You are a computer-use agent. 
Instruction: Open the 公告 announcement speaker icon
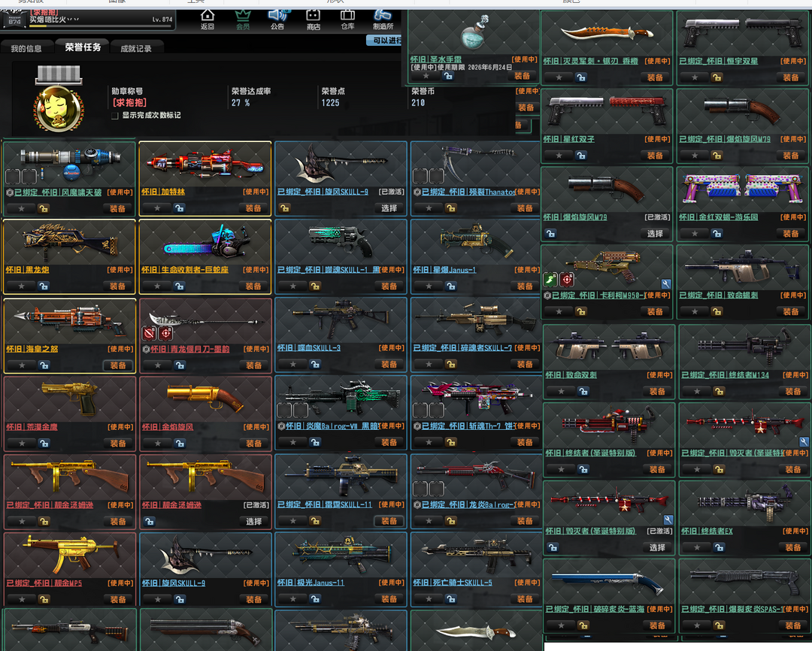(x=277, y=16)
